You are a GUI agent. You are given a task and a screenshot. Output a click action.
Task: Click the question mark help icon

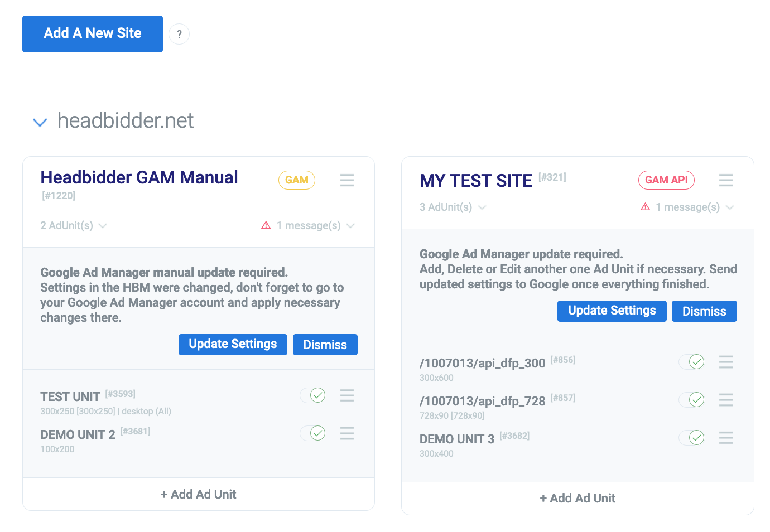[179, 34]
